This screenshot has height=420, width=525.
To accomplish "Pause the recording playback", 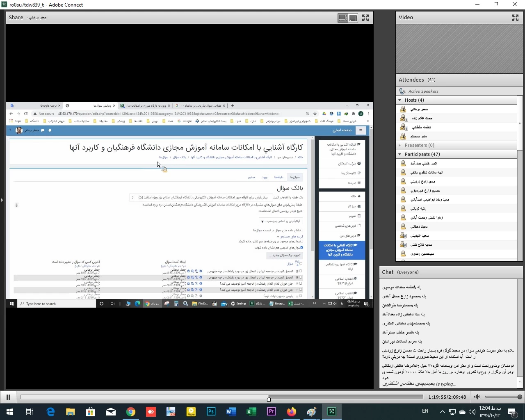I will (8, 397).
